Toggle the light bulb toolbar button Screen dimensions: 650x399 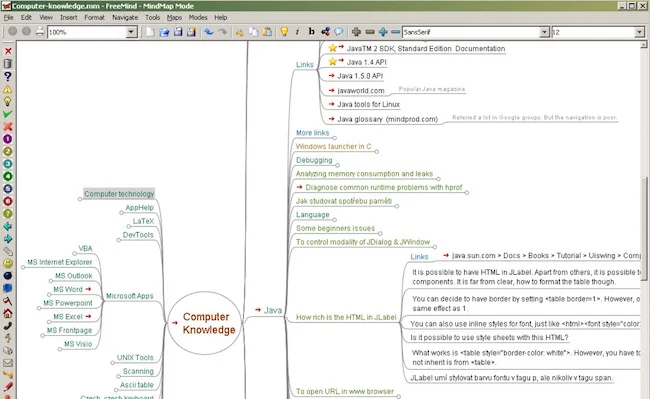(x=284, y=32)
